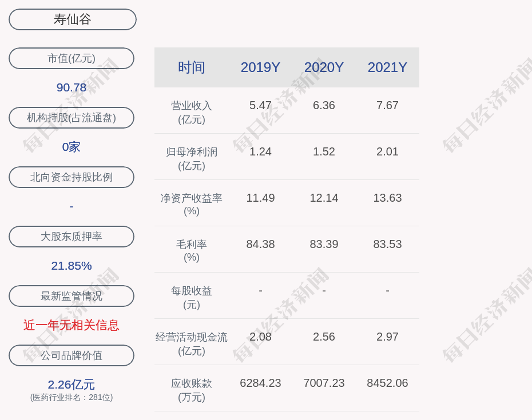Click the 归母净利润 row label
Image resolution: width=532 pixels, height=420 pixels.
click(x=192, y=159)
